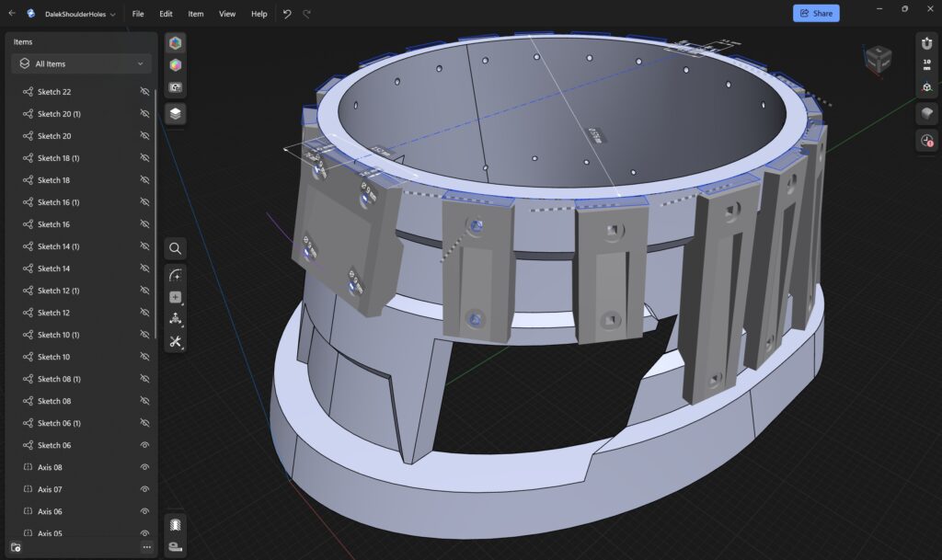
Task: Click the orientation view cube
Action: click(878, 60)
